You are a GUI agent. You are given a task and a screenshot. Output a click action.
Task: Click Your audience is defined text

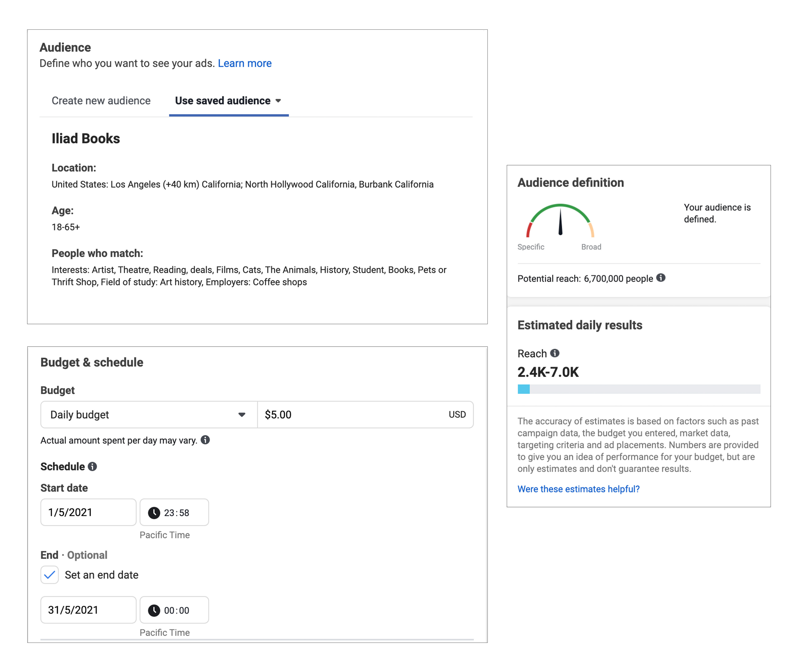tap(717, 213)
